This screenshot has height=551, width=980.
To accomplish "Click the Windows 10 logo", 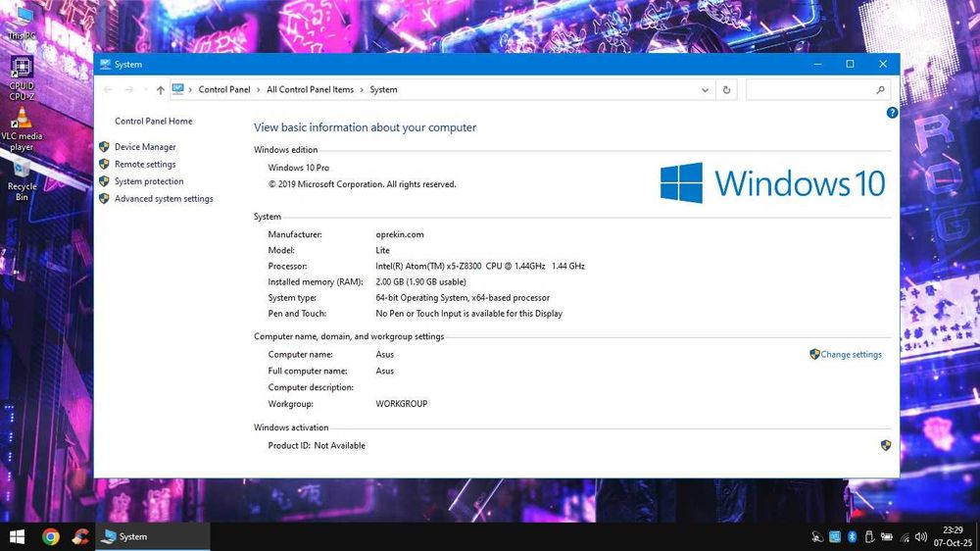I will point(772,183).
